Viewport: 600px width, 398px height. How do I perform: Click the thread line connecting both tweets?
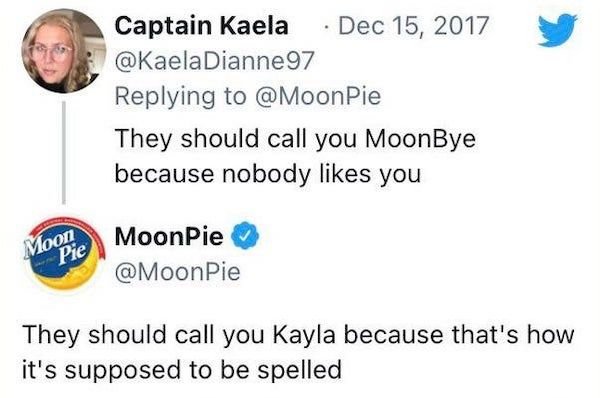64,152
